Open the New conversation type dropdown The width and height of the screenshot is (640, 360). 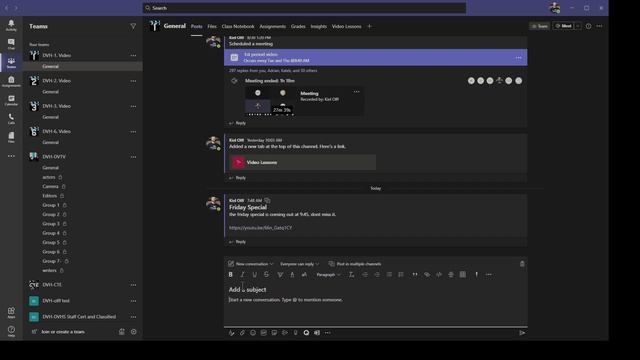click(251, 264)
